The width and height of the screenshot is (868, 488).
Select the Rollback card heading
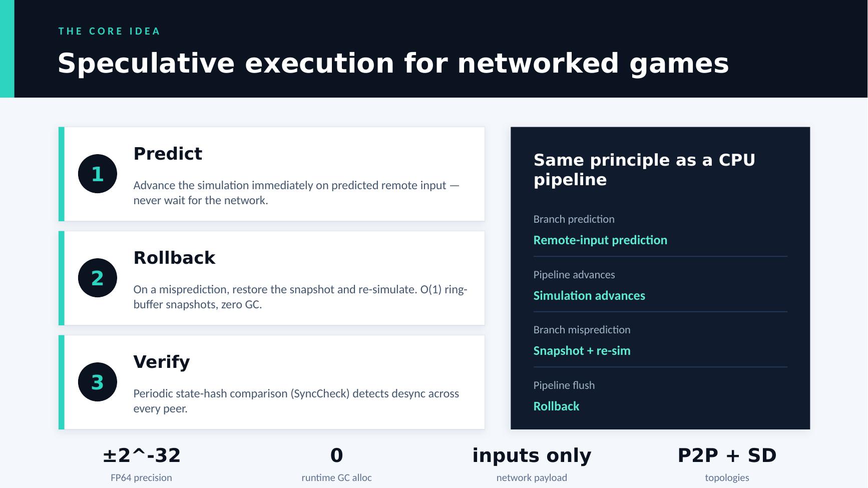[x=174, y=258]
